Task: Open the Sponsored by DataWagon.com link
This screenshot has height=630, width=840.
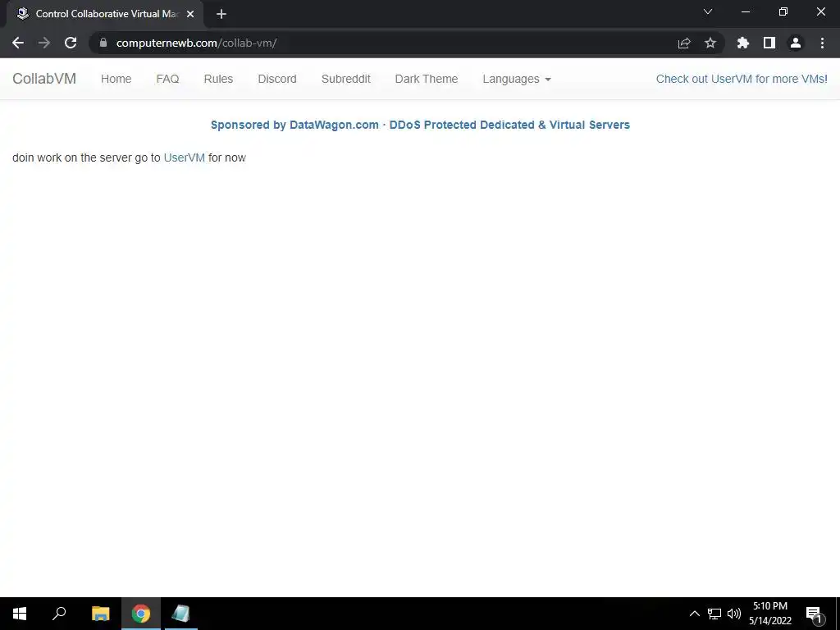Action: point(420,125)
